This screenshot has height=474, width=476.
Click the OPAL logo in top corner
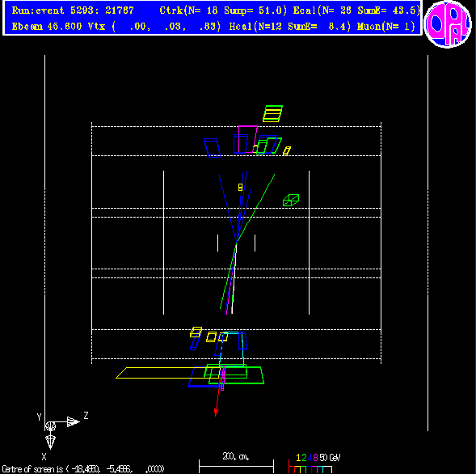coord(448,24)
